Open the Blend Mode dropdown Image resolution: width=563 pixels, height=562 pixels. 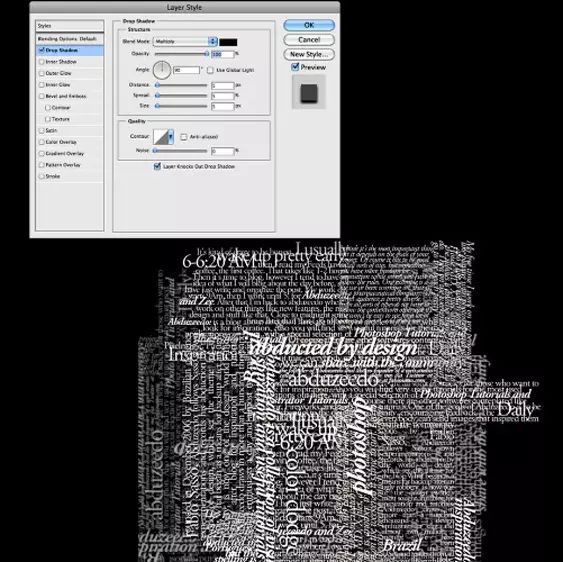185,42
